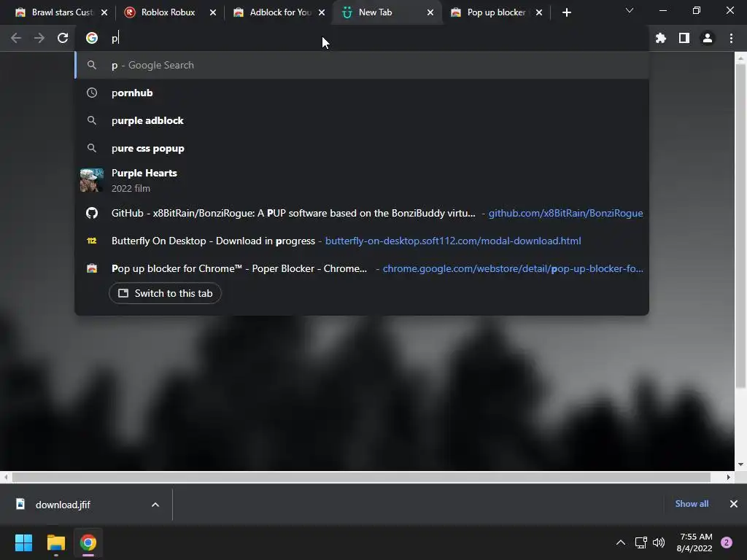This screenshot has width=747, height=560.
Task: Show hidden system tray icons
Action: tap(621, 542)
